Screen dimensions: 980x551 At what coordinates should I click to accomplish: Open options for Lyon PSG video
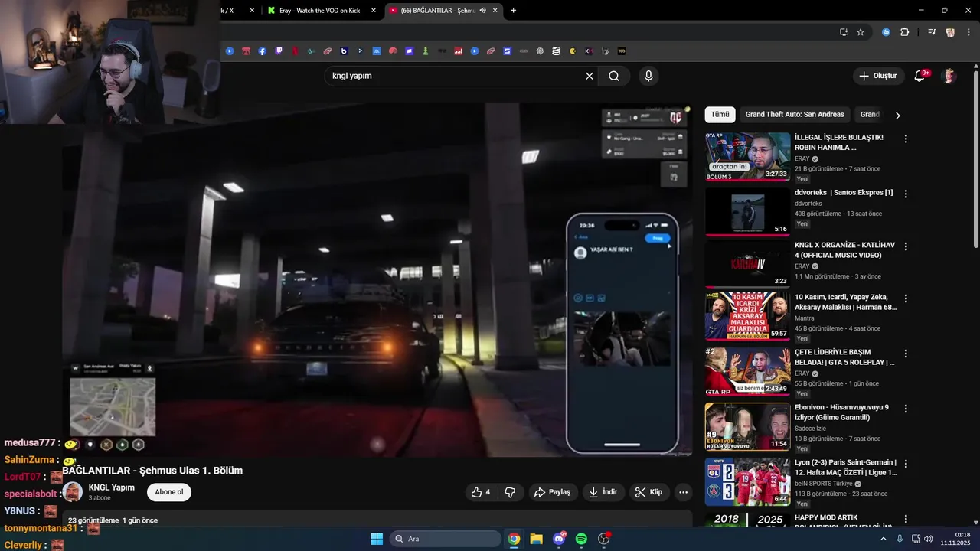coord(906,464)
